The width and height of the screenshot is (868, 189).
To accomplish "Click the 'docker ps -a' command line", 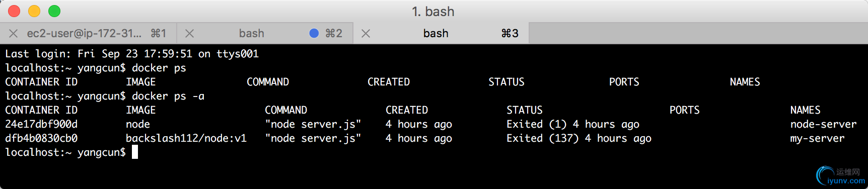I will click(105, 96).
